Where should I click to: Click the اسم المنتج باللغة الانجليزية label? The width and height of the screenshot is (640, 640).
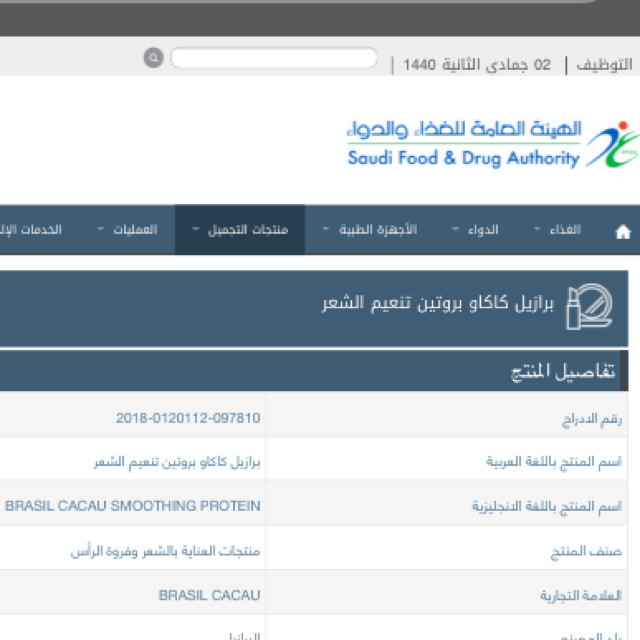547,507
